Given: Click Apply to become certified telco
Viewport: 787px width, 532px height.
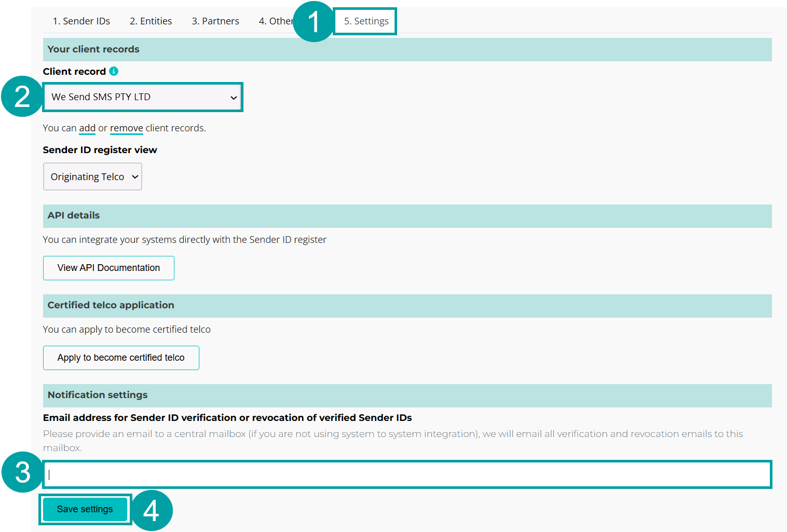Looking at the screenshot, I should tap(120, 358).
